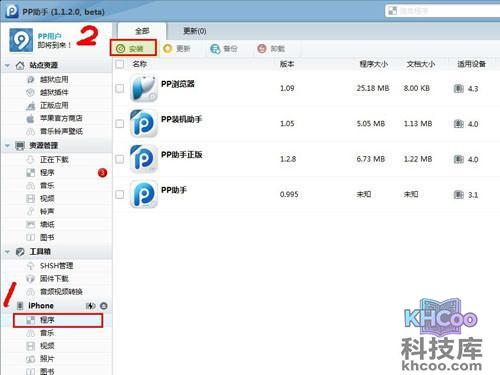The height and width of the screenshot is (375, 500).
Task: Sort by the 程序大小 column header
Action: pyautogui.click(x=374, y=64)
